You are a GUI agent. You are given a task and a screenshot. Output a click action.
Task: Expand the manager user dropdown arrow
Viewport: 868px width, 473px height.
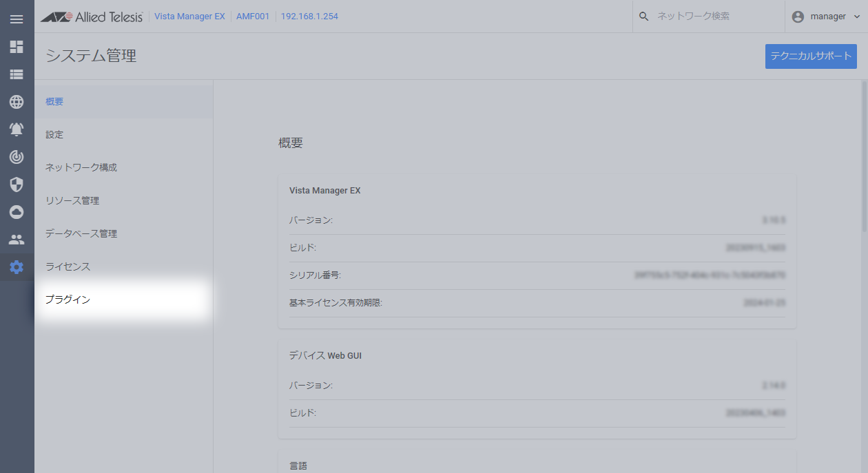tap(856, 17)
